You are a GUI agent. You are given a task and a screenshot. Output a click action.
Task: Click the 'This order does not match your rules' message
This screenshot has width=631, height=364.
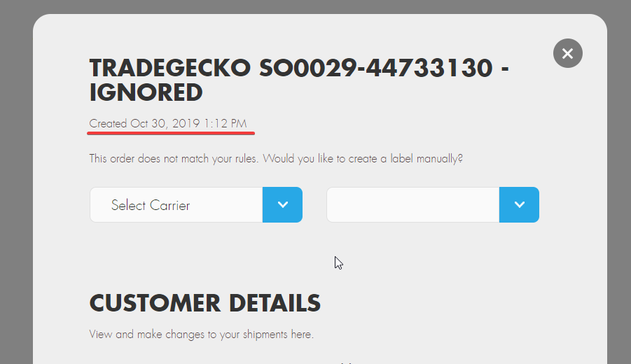pyautogui.click(x=276, y=158)
